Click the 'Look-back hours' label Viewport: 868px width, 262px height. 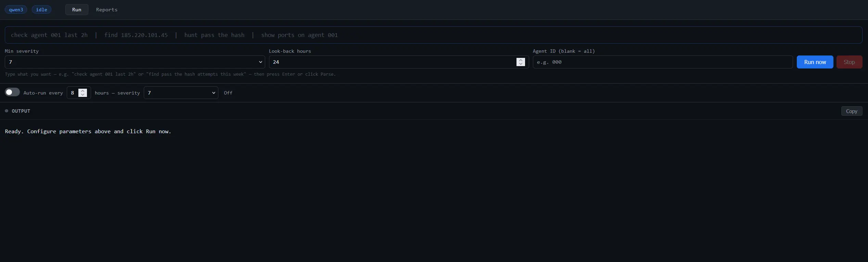pyautogui.click(x=290, y=51)
